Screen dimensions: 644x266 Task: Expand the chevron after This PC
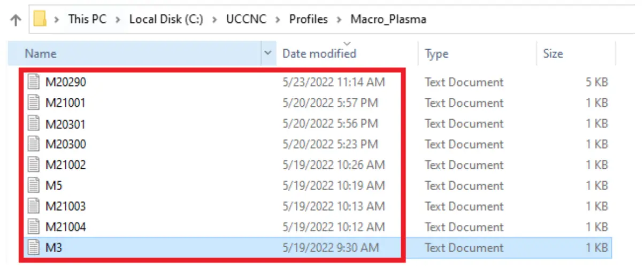pyautogui.click(x=118, y=20)
